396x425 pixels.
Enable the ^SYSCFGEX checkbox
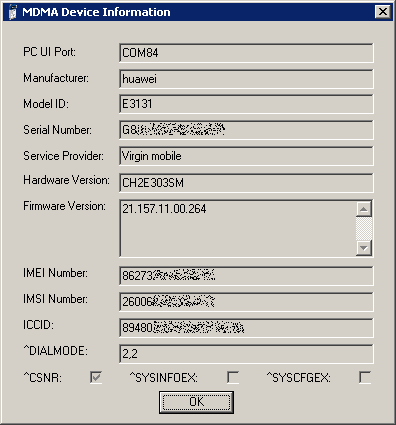coord(365,377)
